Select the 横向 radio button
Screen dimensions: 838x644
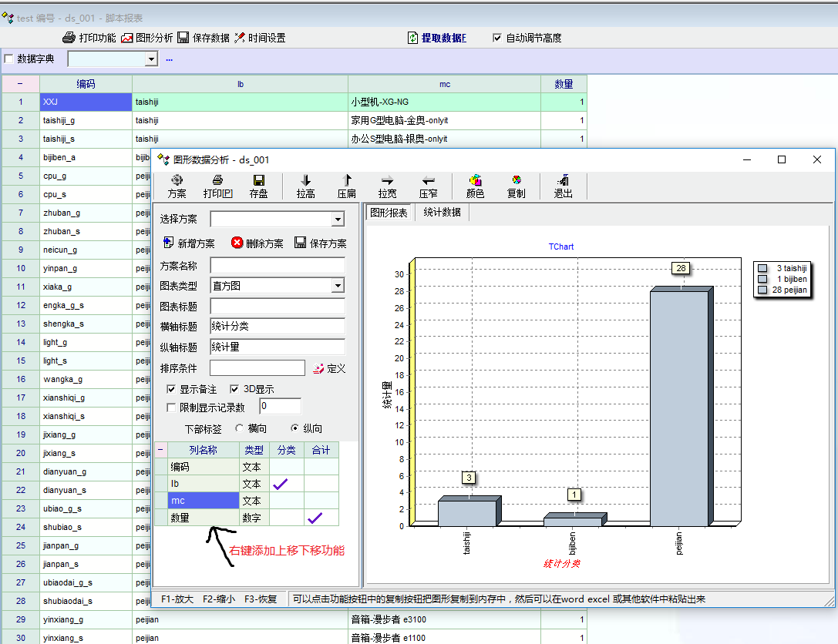click(240, 428)
